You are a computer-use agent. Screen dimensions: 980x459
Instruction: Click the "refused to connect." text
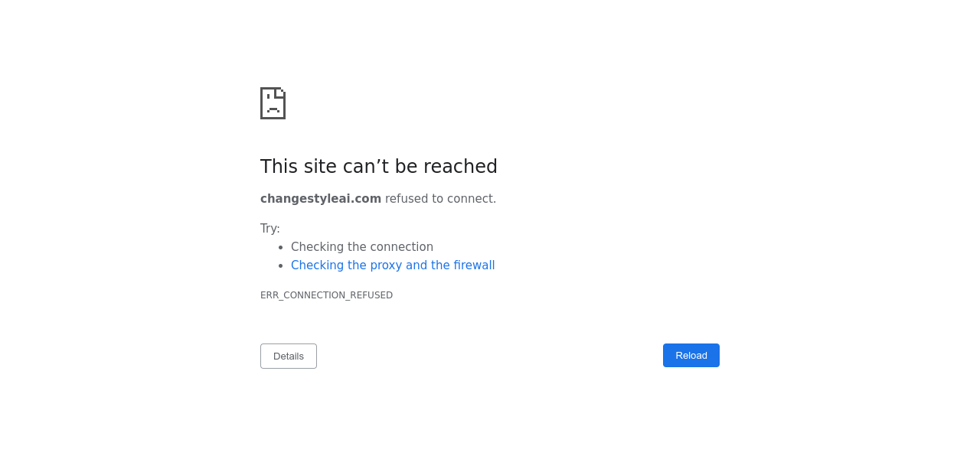pyautogui.click(x=440, y=199)
